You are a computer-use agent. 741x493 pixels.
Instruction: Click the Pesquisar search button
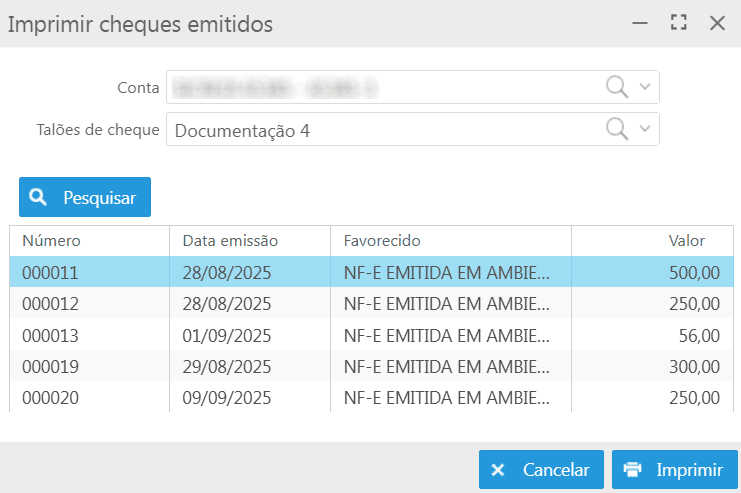pyautogui.click(x=85, y=197)
